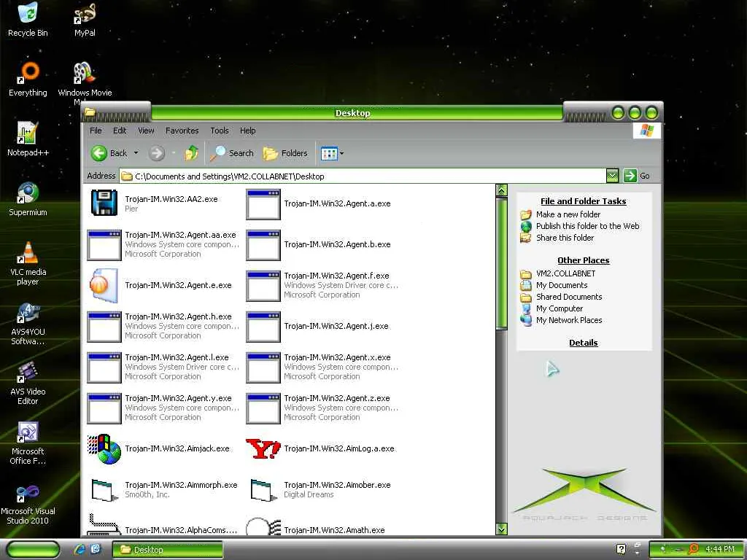Select the Trojan-IM.Win32.Agent.y.exe file
747x560 pixels.
[x=163, y=408]
